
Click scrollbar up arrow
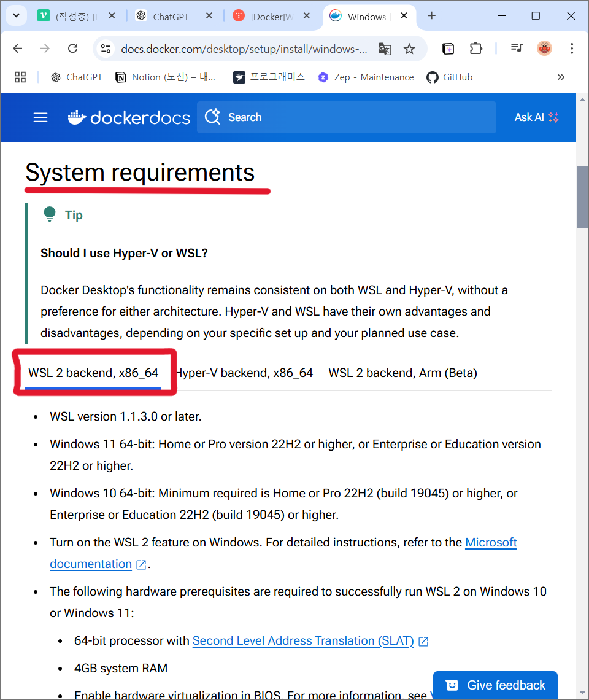point(582,99)
